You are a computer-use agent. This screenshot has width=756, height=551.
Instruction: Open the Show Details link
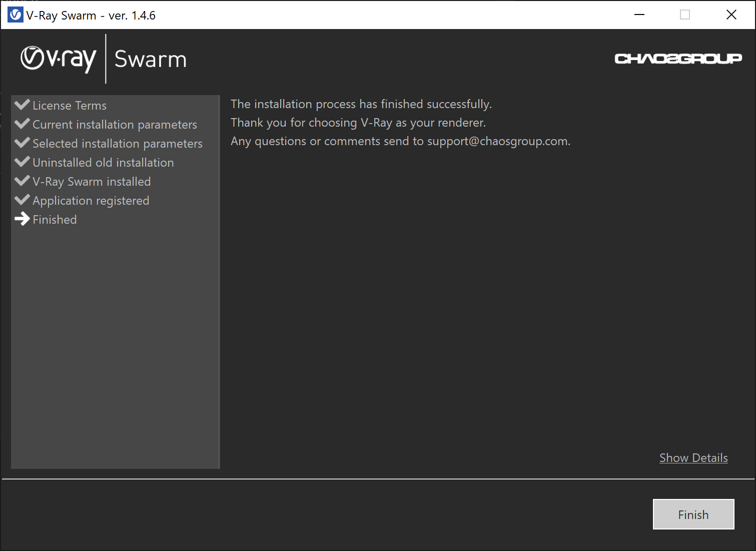[x=693, y=458]
